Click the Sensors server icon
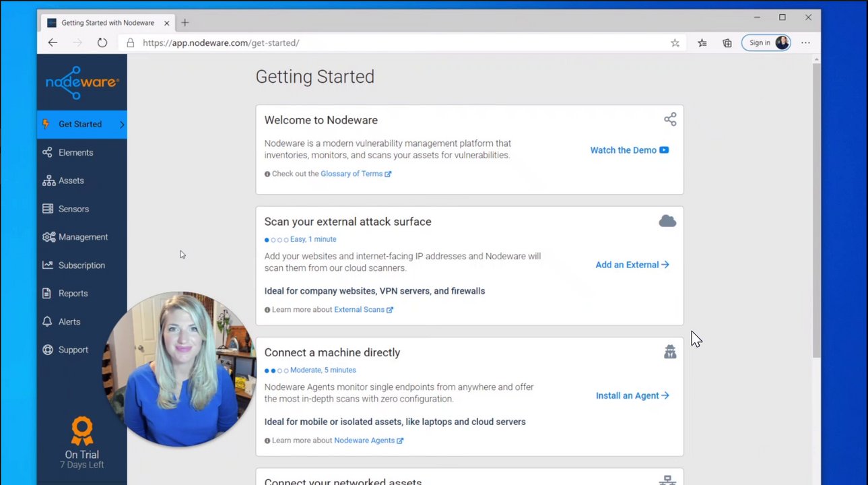This screenshot has width=868, height=485. [48, 209]
